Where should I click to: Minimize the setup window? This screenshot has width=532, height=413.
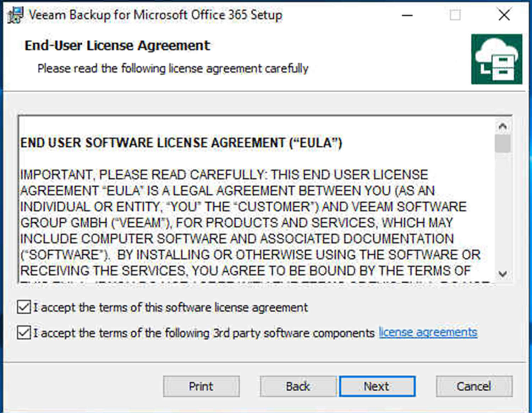[x=407, y=15]
